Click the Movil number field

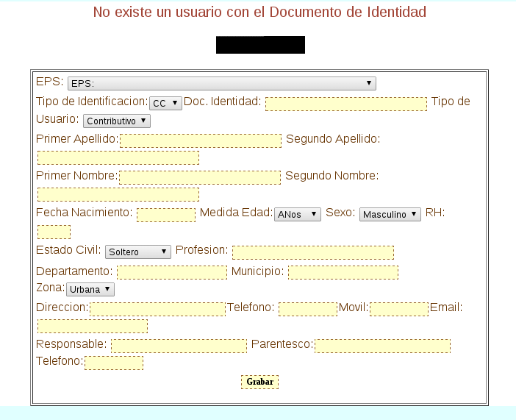(399, 309)
